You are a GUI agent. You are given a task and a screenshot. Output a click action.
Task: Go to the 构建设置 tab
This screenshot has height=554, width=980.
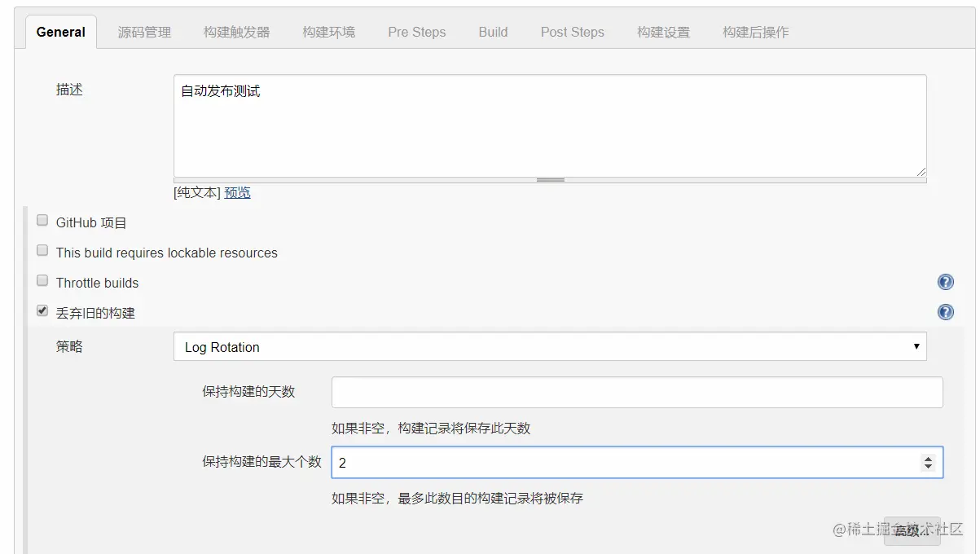[663, 33]
